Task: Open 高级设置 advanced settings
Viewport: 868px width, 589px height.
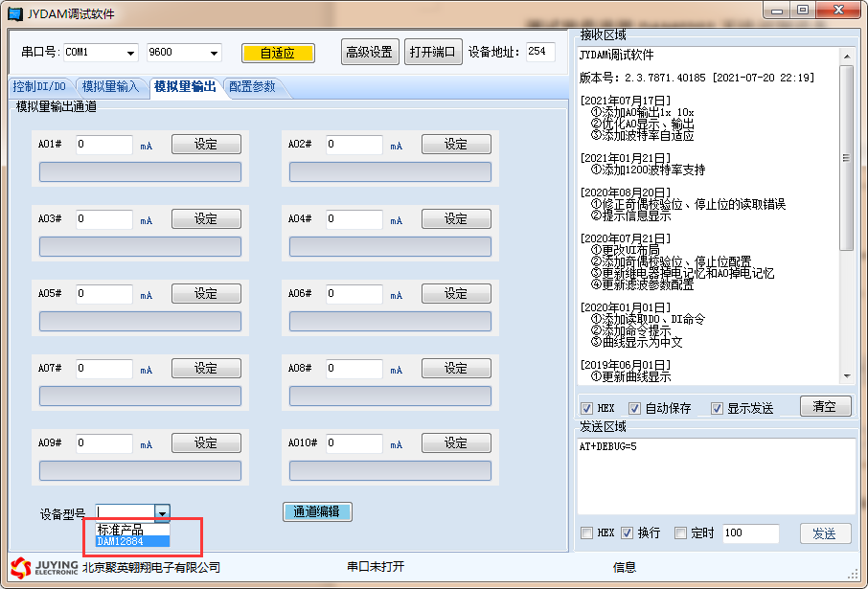Action: coord(369,53)
